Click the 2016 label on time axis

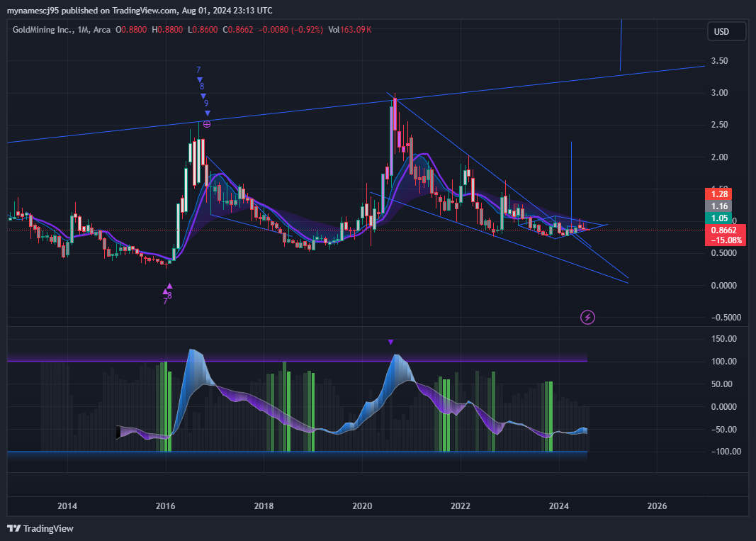[165, 506]
